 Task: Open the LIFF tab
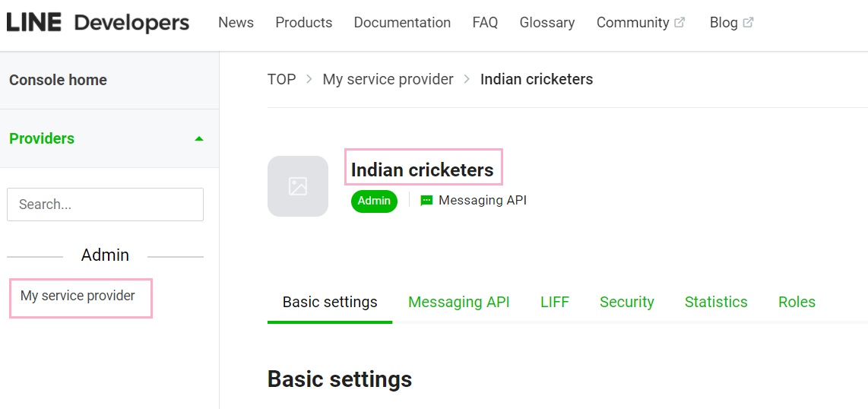tap(555, 302)
